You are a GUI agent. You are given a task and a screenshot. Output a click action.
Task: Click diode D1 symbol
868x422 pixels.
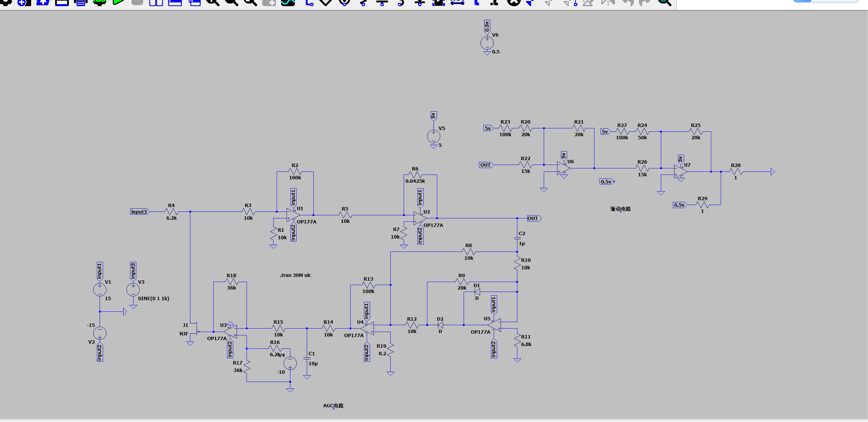477,292
